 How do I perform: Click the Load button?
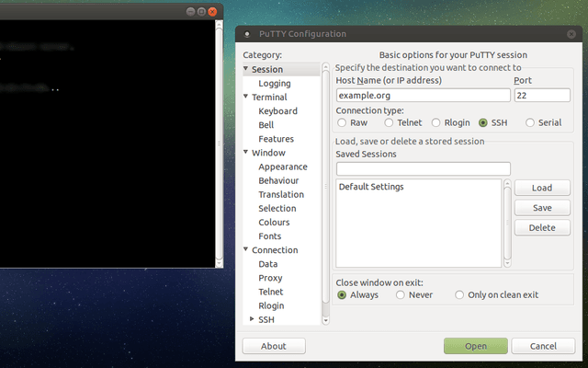[542, 188]
